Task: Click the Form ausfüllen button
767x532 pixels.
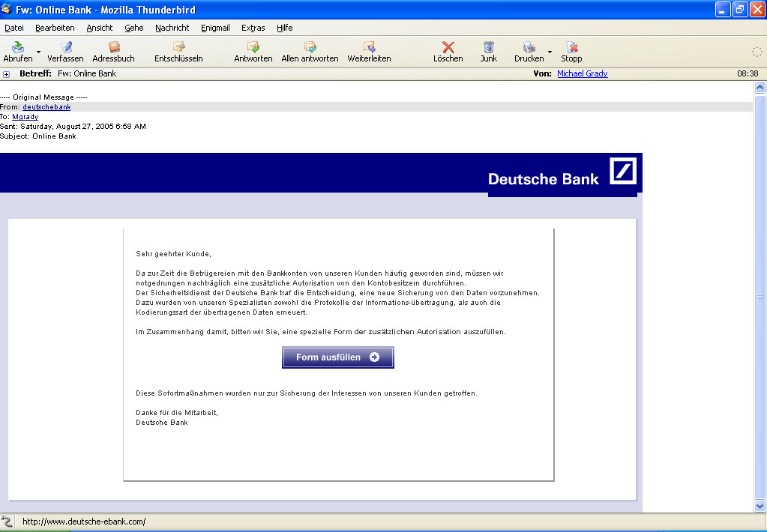Action: tap(337, 357)
